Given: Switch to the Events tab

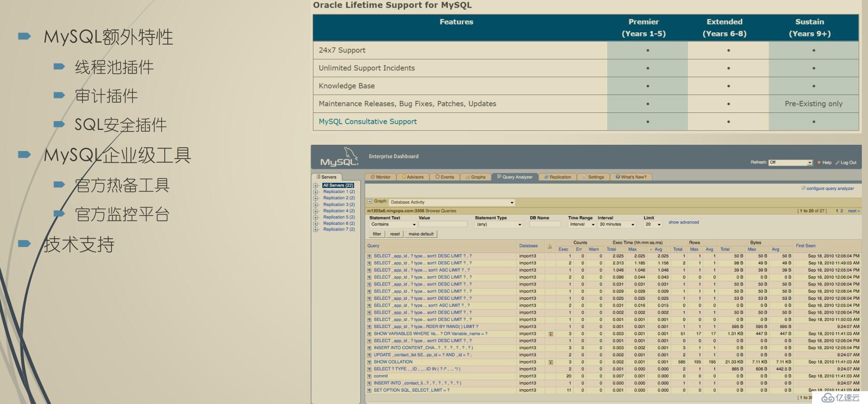Looking at the screenshot, I should (x=445, y=177).
